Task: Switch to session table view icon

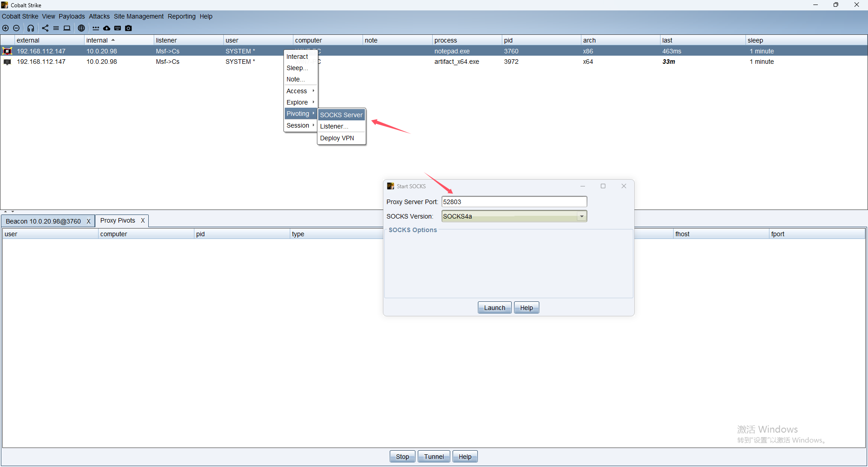Action: click(x=56, y=28)
